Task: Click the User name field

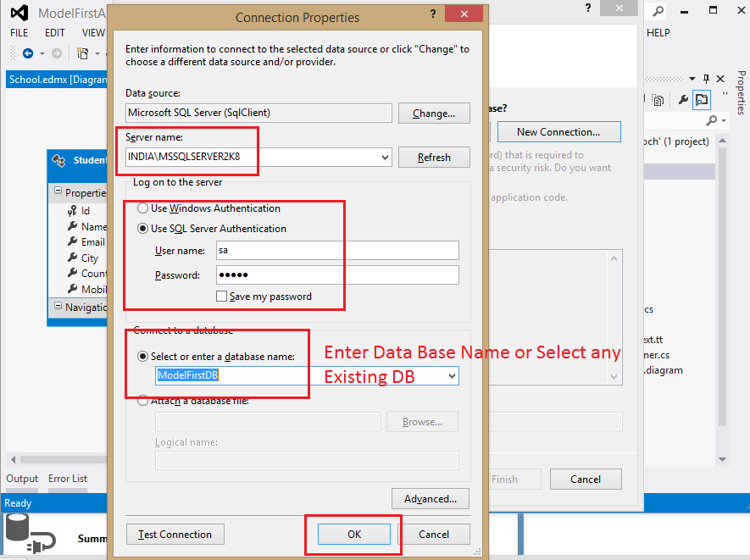Action: coord(337,250)
